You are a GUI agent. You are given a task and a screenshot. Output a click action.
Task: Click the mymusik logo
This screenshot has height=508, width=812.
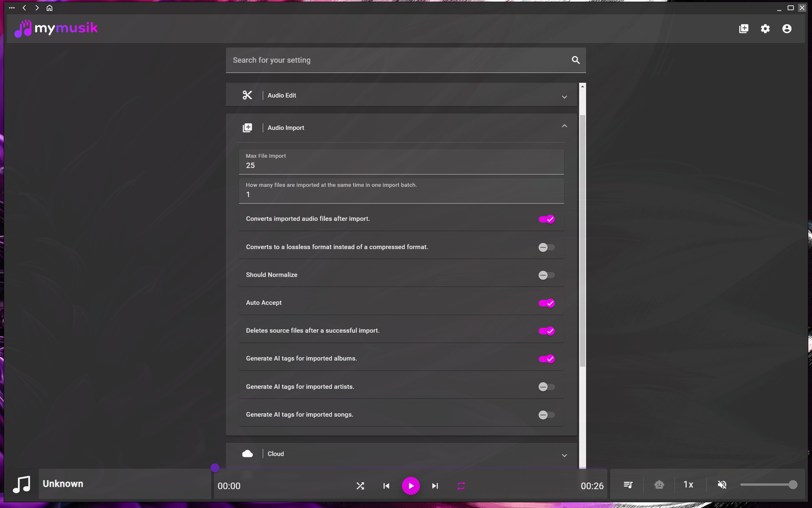click(x=56, y=28)
